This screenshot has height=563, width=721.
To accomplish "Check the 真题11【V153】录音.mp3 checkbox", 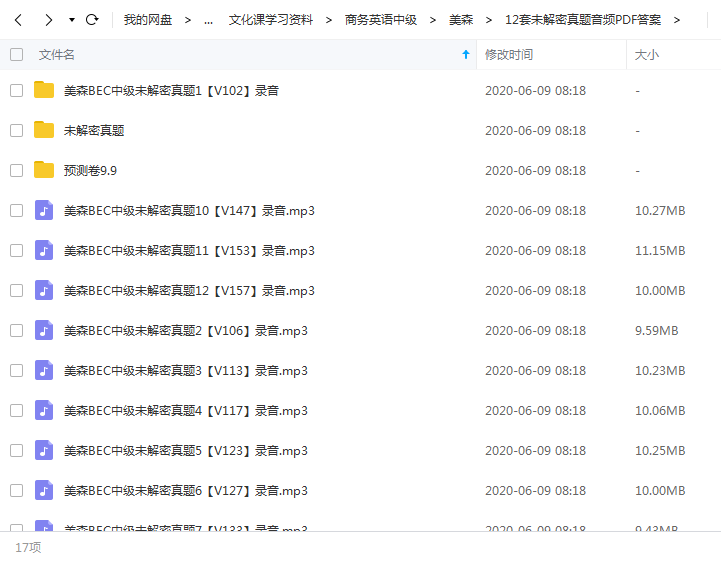I will [17, 251].
